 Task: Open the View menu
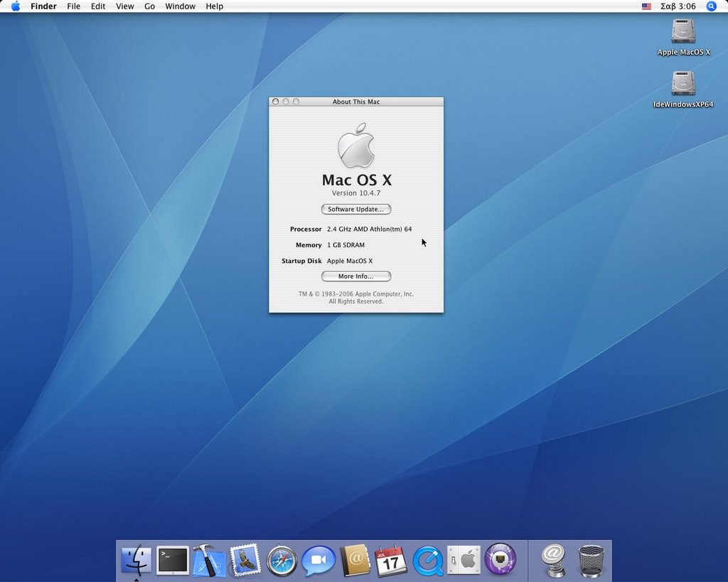point(125,6)
